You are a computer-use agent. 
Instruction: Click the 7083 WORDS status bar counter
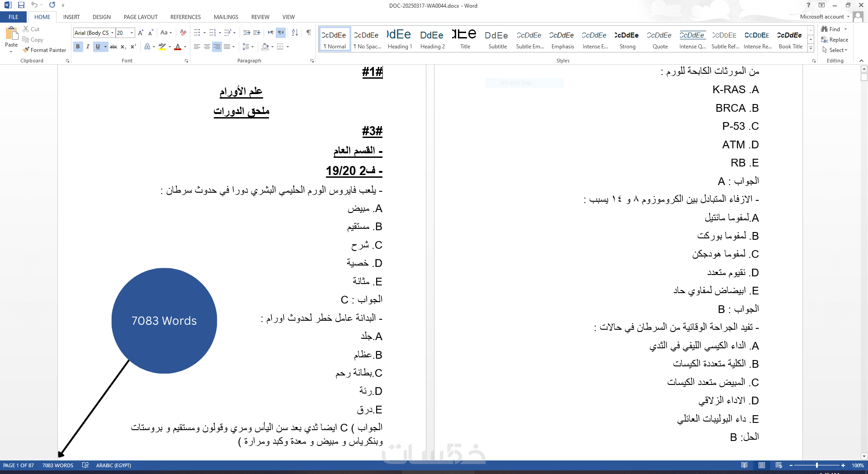tap(58, 465)
